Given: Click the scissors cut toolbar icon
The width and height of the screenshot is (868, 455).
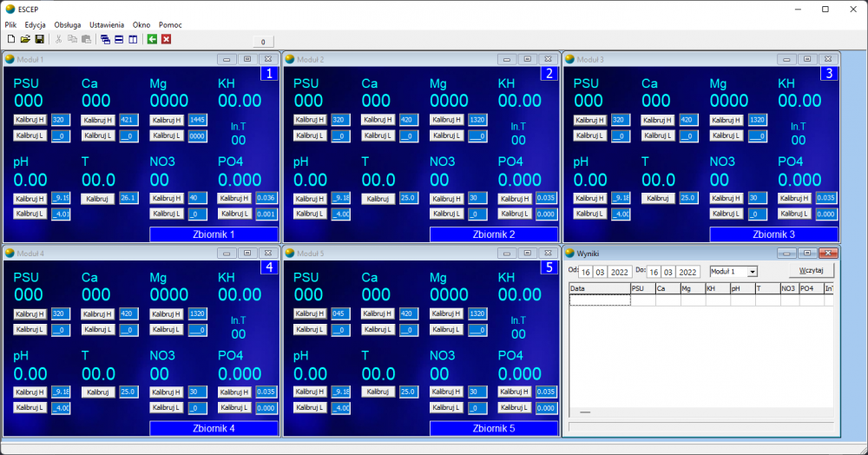Looking at the screenshot, I should tap(59, 39).
